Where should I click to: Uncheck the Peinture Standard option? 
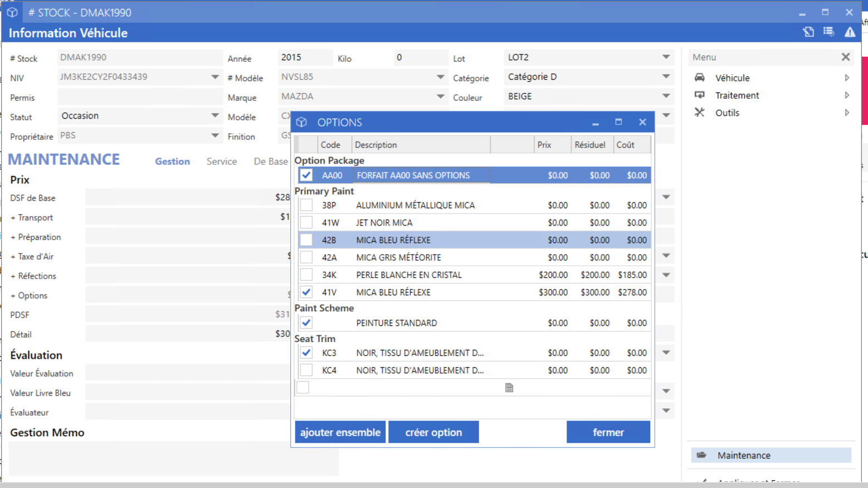(306, 323)
